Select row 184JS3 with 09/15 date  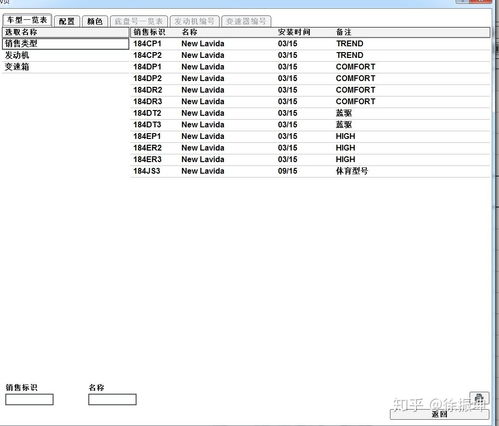point(310,171)
